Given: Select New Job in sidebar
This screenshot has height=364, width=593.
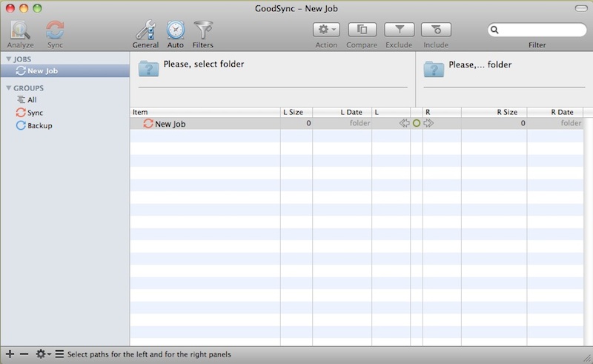Looking at the screenshot, I should (x=42, y=71).
